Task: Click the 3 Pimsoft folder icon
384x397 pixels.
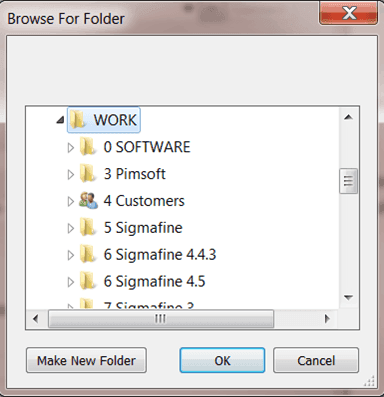Action: 88,174
